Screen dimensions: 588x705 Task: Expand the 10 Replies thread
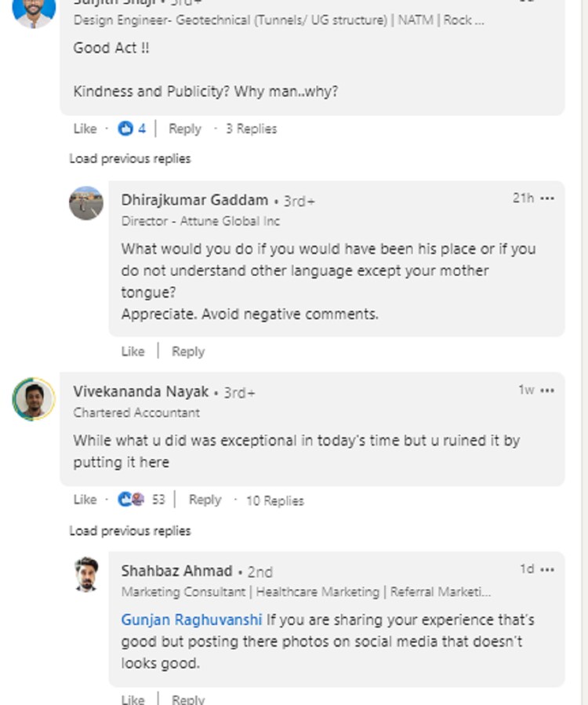274,500
